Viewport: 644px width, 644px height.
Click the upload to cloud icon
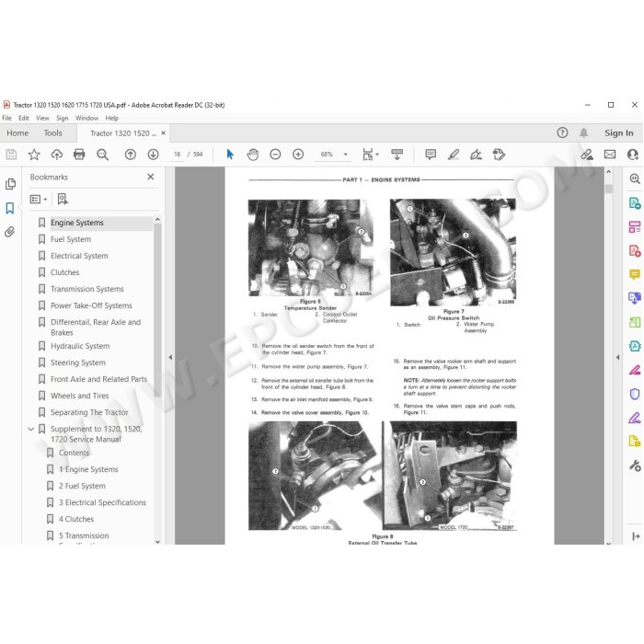pyautogui.click(x=57, y=155)
